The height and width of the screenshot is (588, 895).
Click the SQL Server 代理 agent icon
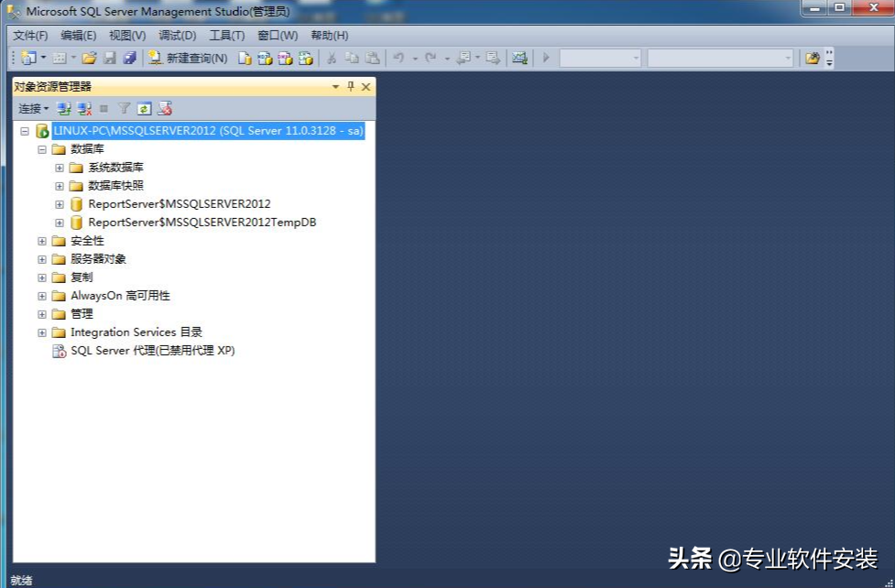59,351
